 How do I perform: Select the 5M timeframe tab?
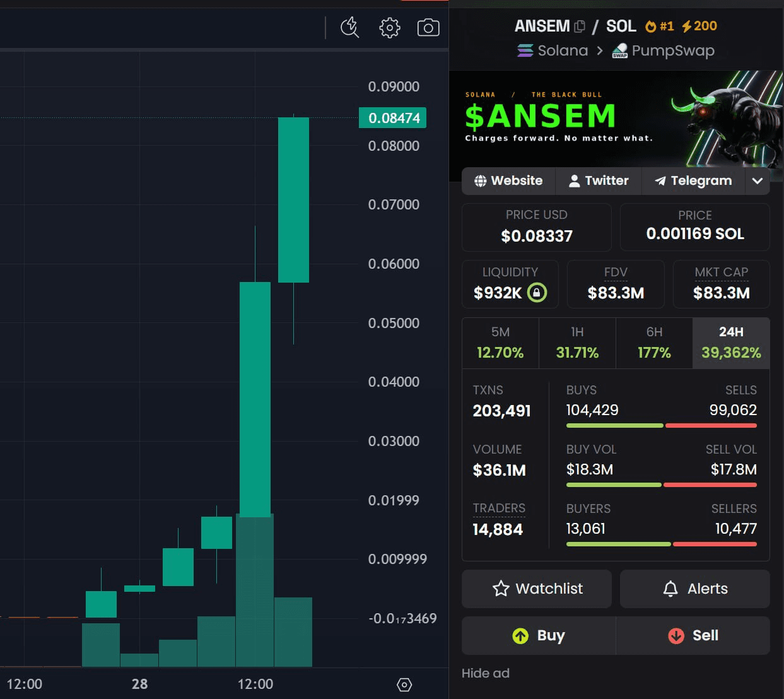click(500, 343)
